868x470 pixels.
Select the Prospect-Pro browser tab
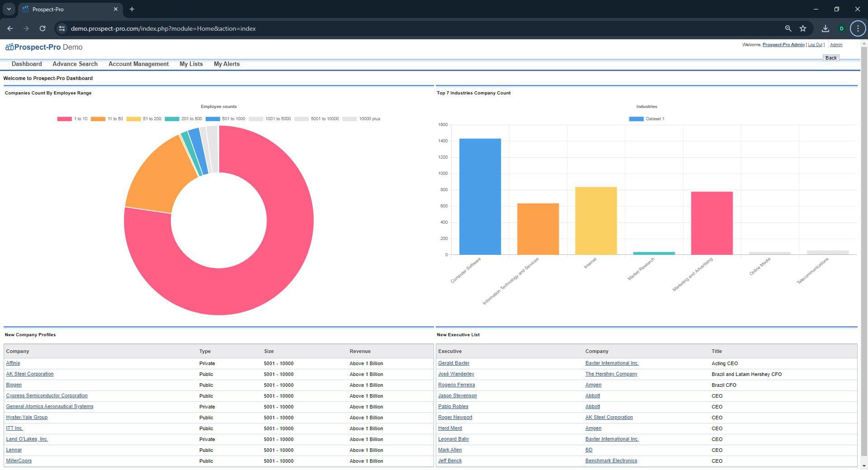(x=70, y=9)
